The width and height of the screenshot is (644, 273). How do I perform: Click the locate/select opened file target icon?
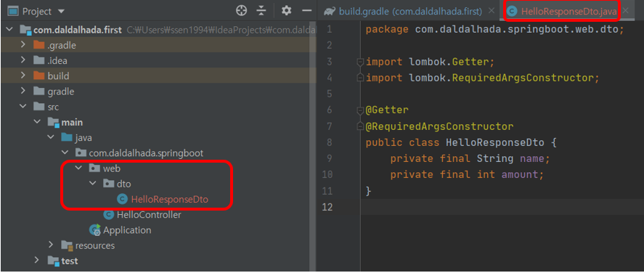coord(242,11)
